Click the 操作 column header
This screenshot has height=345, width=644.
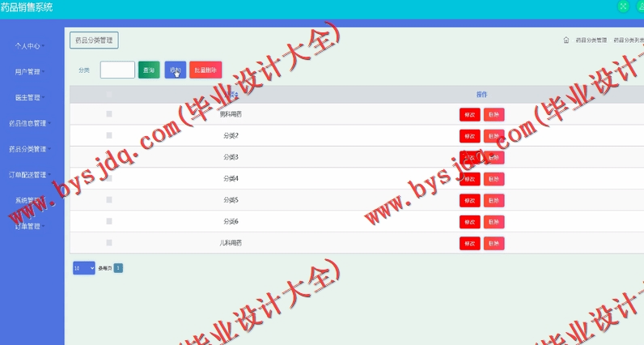pyautogui.click(x=481, y=95)
